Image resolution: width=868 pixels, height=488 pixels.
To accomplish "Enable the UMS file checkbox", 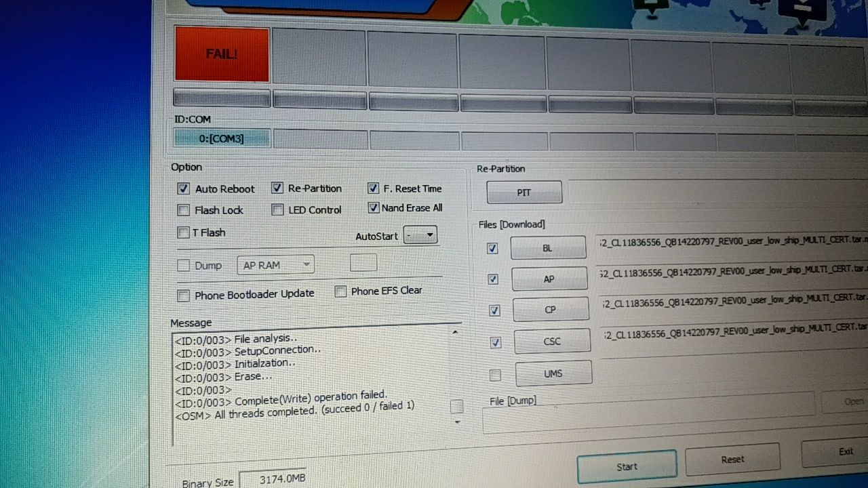I will 496,375.
